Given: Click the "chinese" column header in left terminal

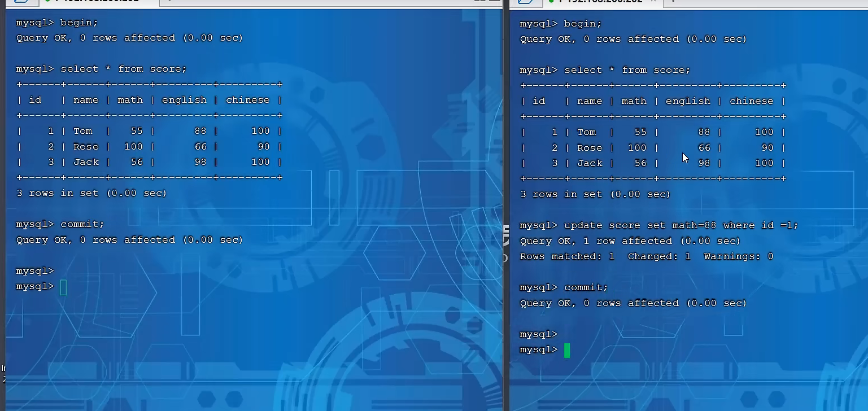Looking at the screenshot, I should point(248,100).
